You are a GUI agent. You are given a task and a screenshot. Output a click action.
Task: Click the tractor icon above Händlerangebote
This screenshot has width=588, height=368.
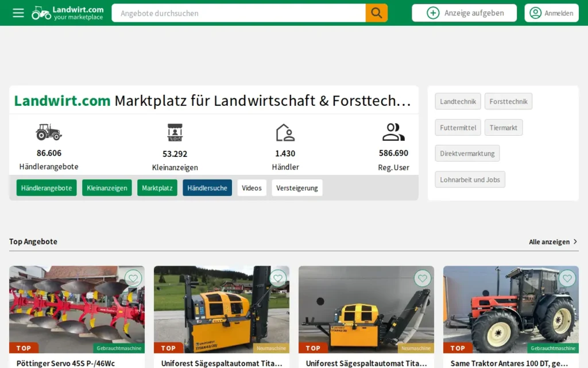click(x=49, y=132)
